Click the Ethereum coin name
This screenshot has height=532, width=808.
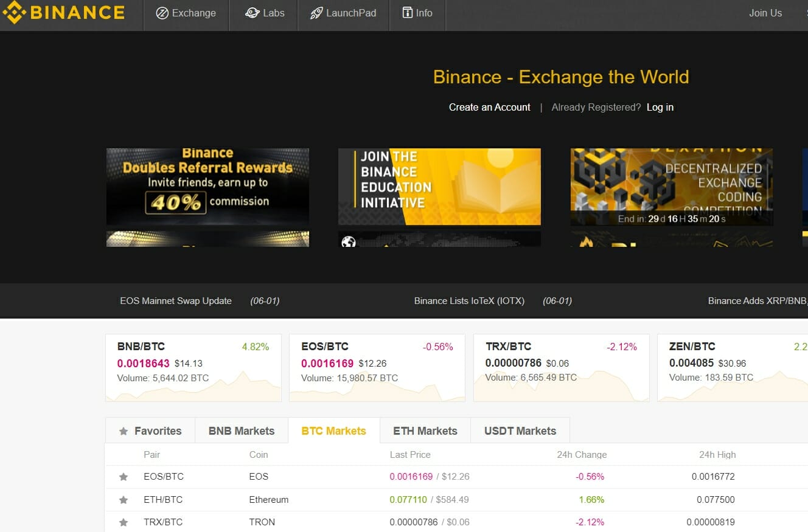pyautogui.click(x=269, y=500)
